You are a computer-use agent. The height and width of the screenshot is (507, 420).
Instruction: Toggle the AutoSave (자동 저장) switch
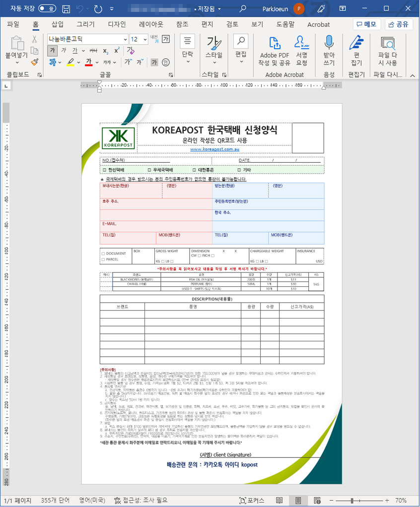47,8
